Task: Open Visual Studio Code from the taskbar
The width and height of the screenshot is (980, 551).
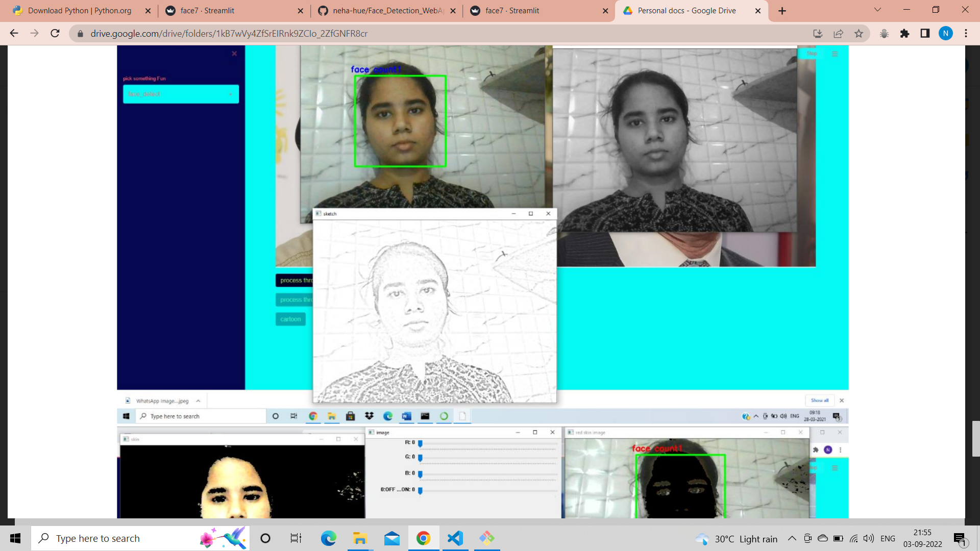Action: [455, 538]
